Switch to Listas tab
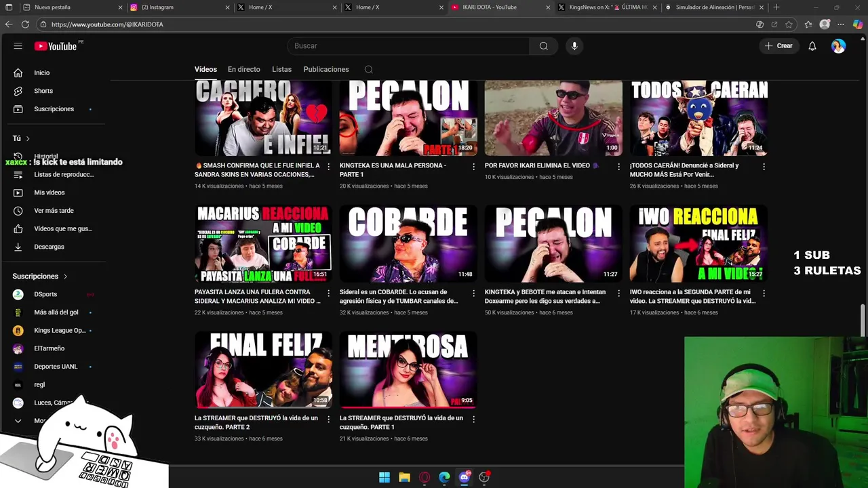Image resolution: width=868 pixels, height=488 pixels. click(281, 69)
